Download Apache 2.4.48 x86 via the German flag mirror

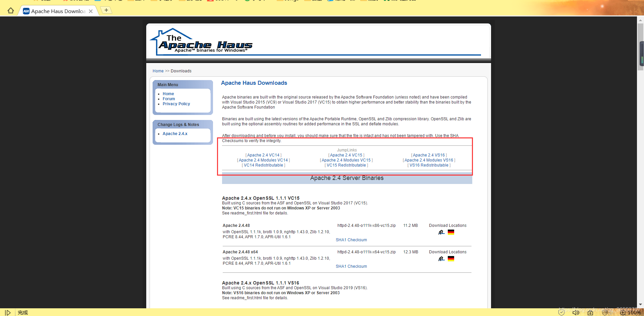pos(451,232)
